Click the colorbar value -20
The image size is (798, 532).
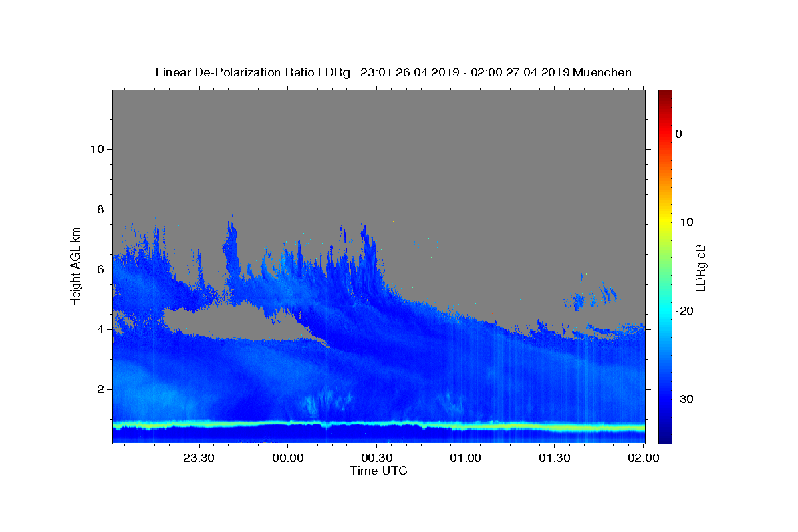[x=685, y=311]
